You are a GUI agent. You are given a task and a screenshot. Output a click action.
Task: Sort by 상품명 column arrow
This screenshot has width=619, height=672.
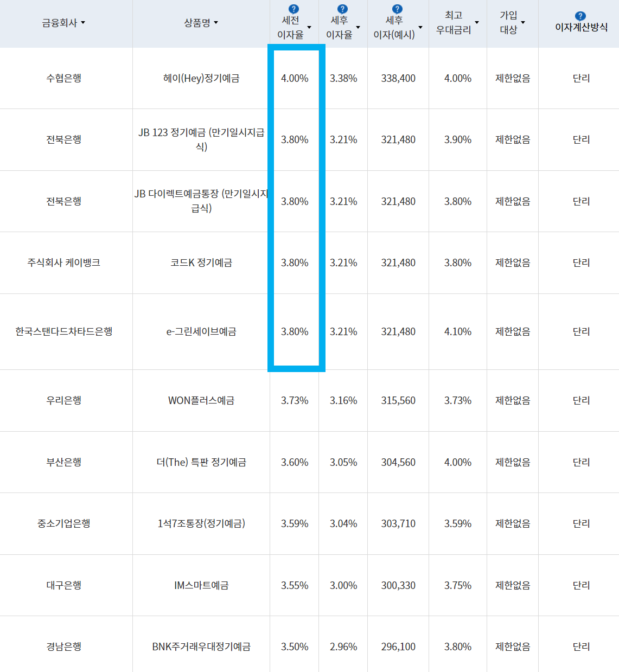(x=216, y=23)
